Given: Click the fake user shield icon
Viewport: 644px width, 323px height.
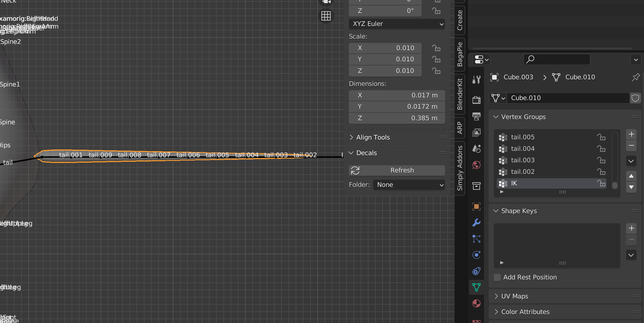Looking at the screenshot, I should [635, 98].
